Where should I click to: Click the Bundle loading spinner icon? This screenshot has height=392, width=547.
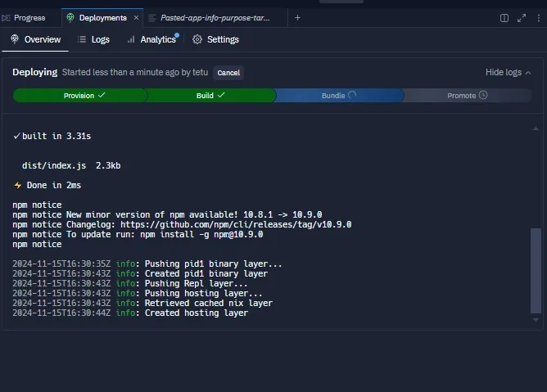click(x=352, y=95)
